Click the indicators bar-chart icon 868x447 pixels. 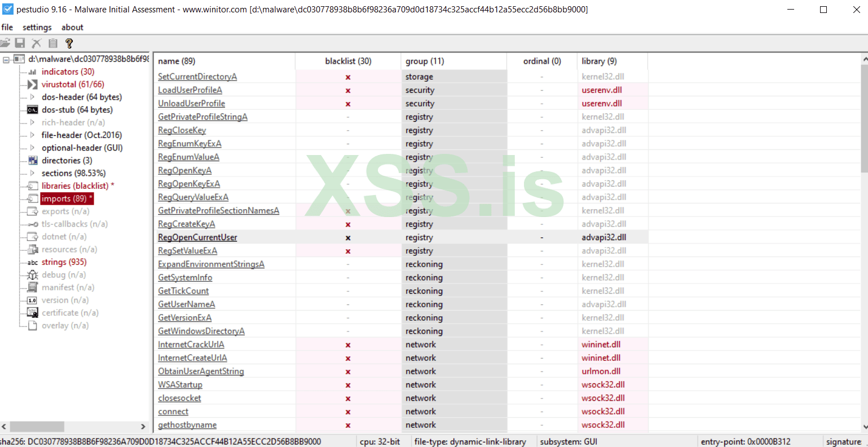click(x=32, y=72)
